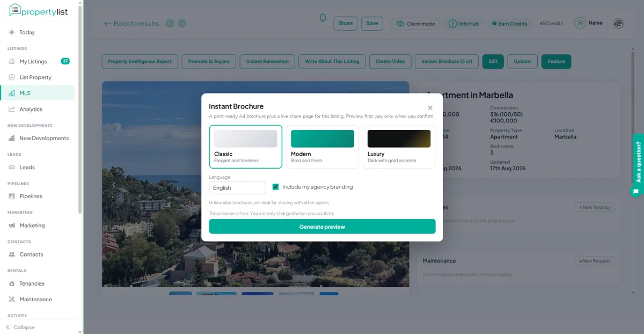Click Create Video button
644x334 pixels.
(390, 61)
